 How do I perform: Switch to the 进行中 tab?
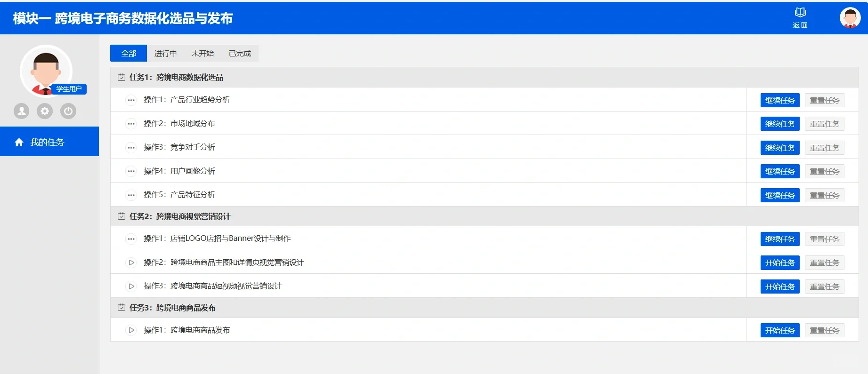coord(165,53)
